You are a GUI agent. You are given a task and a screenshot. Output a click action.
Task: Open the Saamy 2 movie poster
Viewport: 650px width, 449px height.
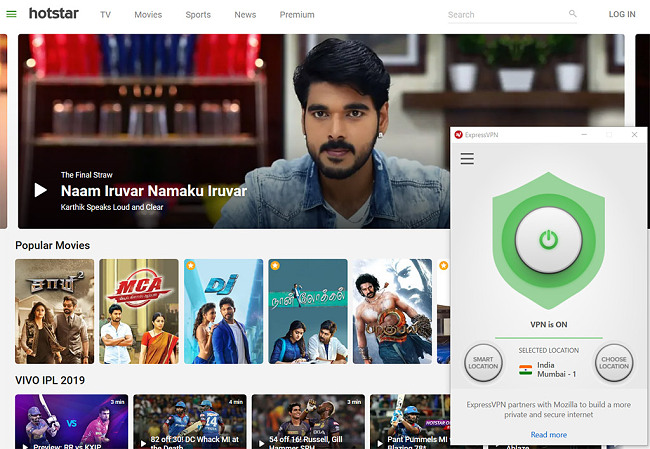point(54,311)
